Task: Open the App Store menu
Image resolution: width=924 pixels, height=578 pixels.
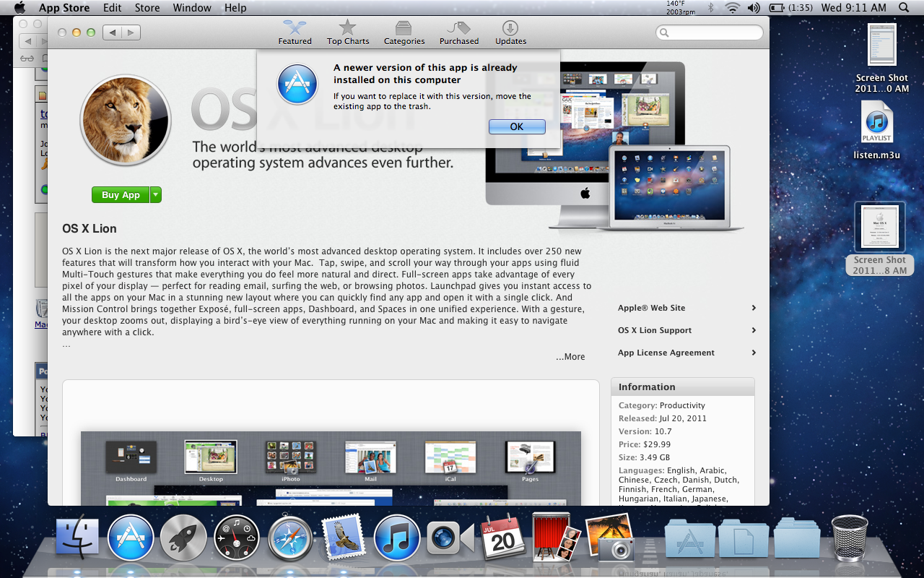Action: point(64,7)
